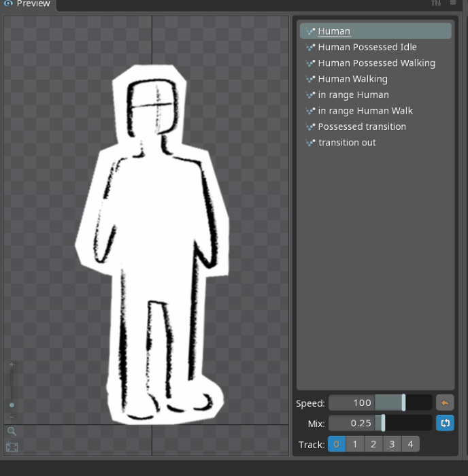Select transition out animation

pyautogui.click(x=375, y=142)
